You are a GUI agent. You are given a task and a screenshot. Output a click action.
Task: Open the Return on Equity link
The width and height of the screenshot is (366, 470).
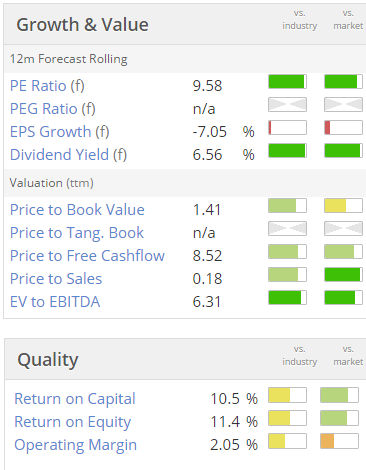[x=72, y=422]
